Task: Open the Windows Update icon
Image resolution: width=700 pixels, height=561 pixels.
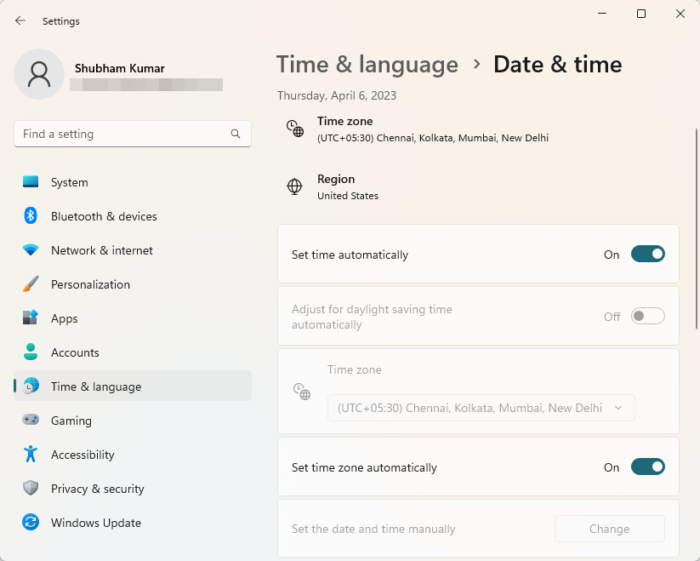Action: [31, 523]
